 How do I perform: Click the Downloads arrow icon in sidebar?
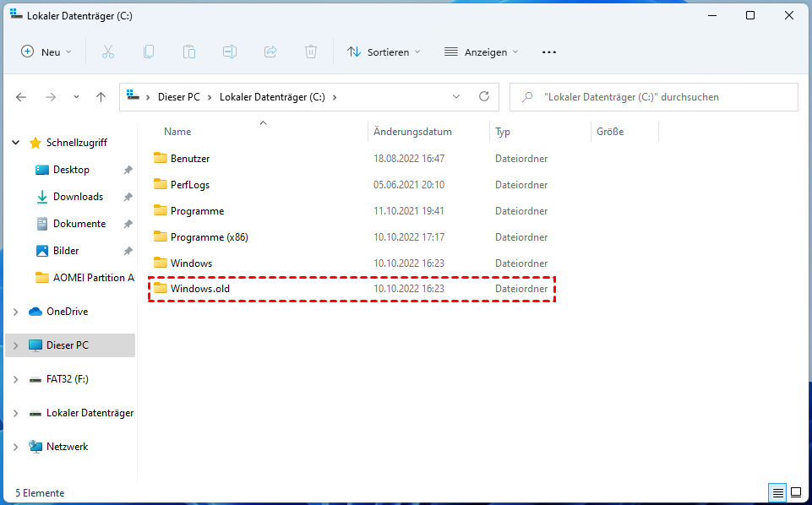[42, 197]
